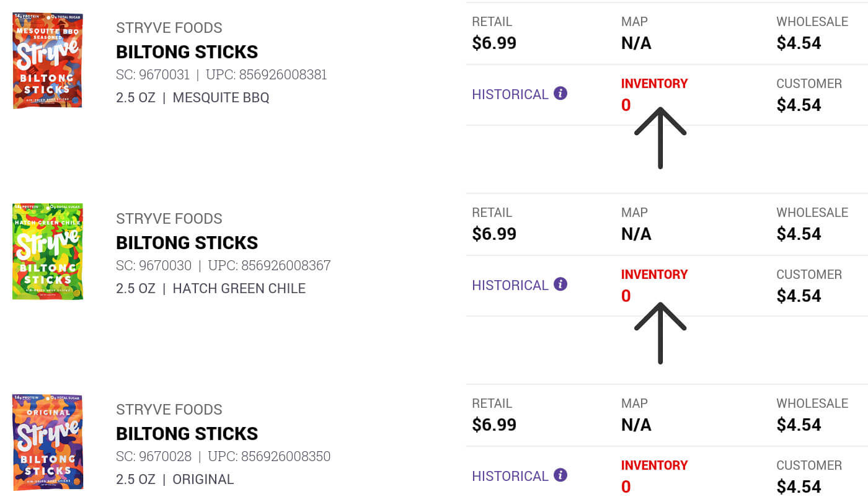Select the red INVENTORY label for Original
The width and height of the screenshot is (868, 502).
[654, 465]
